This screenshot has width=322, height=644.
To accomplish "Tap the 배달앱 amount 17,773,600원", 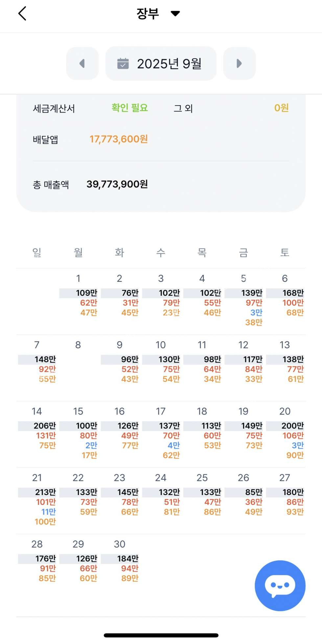I will (119, 139).
